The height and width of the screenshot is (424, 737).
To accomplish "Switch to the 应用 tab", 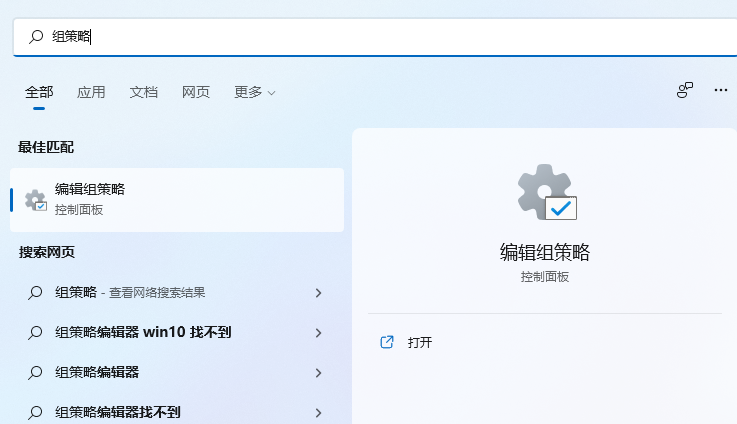I will point(91,92).
